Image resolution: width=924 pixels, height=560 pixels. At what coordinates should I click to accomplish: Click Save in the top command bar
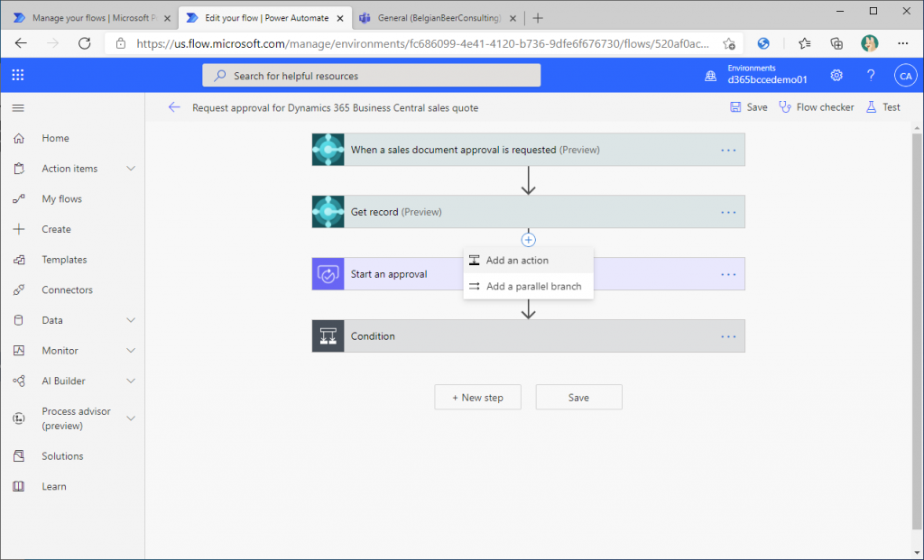coord(748,107)
